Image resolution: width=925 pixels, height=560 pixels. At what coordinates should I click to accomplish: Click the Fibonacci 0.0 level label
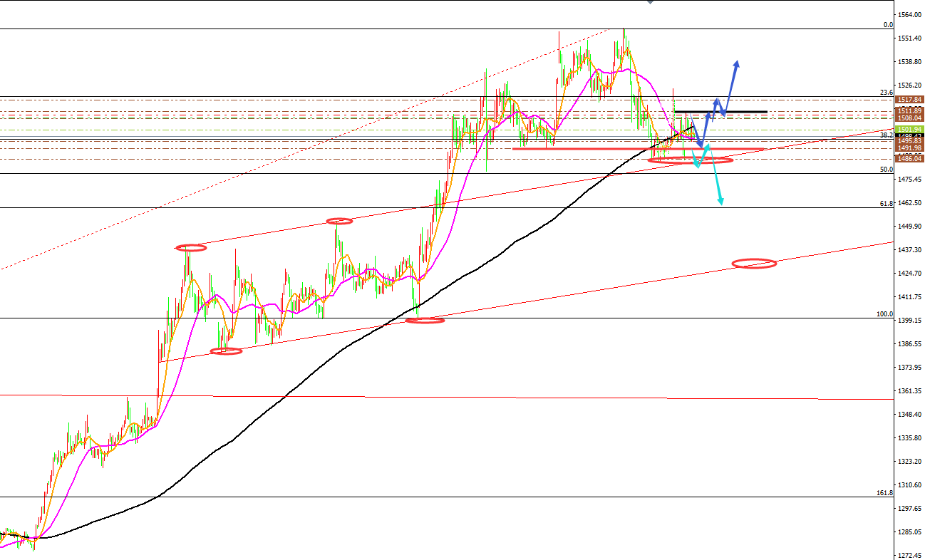point(887,25)
